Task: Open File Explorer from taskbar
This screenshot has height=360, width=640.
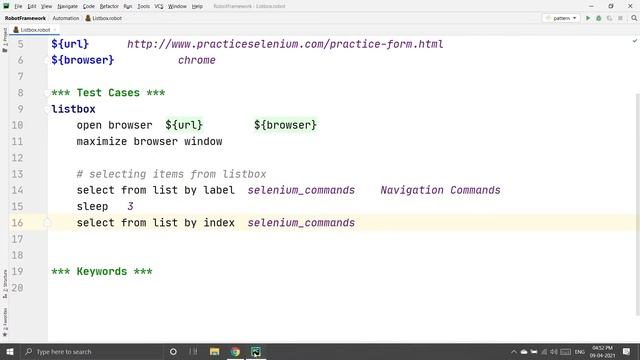Action: click(214, 351)
